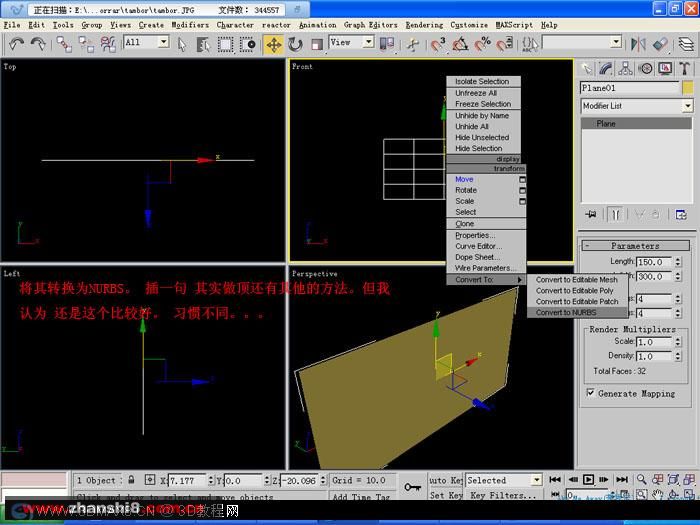
Task: Toggle the selection lock padlock icon
Action: 131,480
